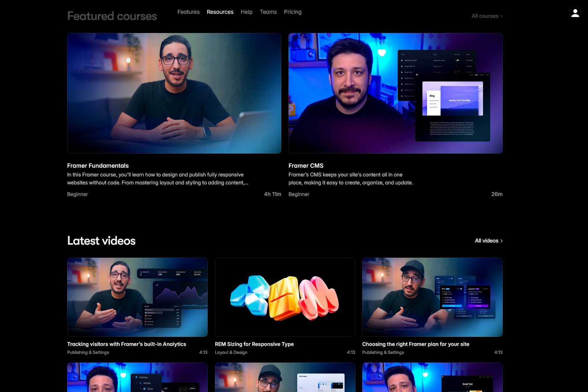This screenshot has width=588, height=392.
Task: Click the Featured courses heading
Action: pyautogui.click(x=112, y=16)
